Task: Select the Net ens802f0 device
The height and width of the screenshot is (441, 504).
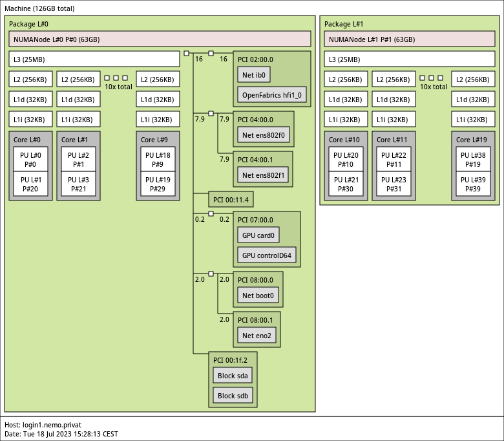Action: click(x=264, y=135)
